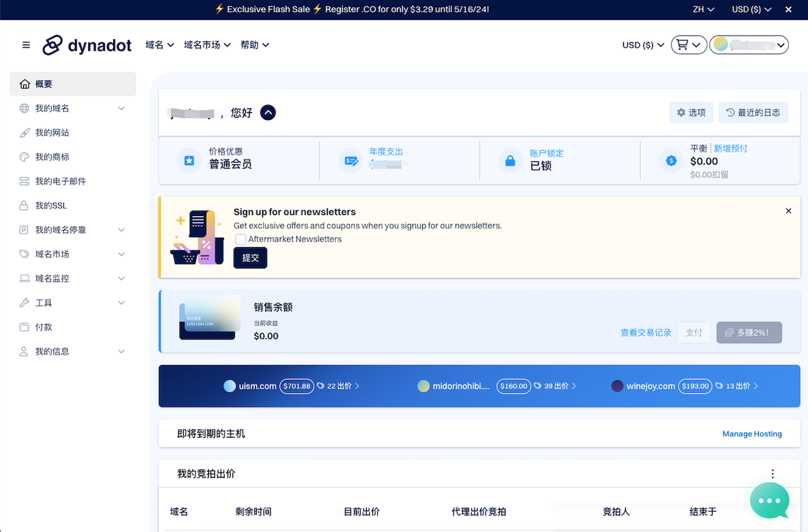Dismiss the newsletter signup banner
Screen dimensions: 808x532
(788, 211)
